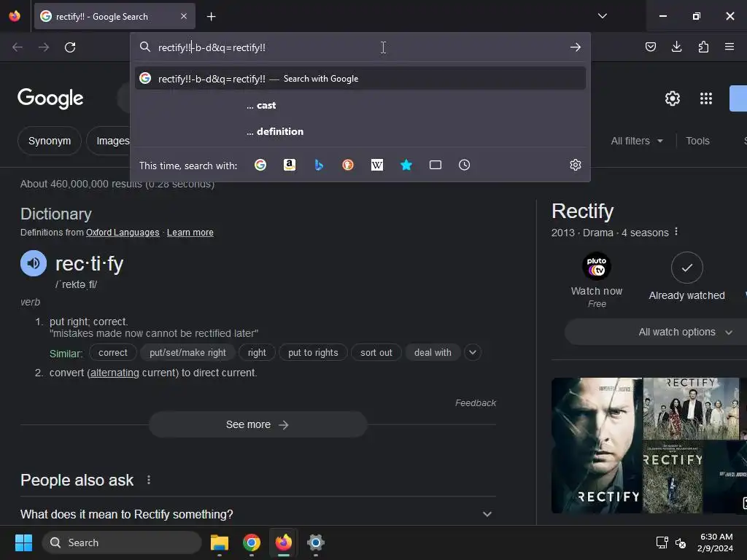Screen dimensions: 747x560
Task: Open search settings gear in dropdown
Action: [x=576, y=165]
